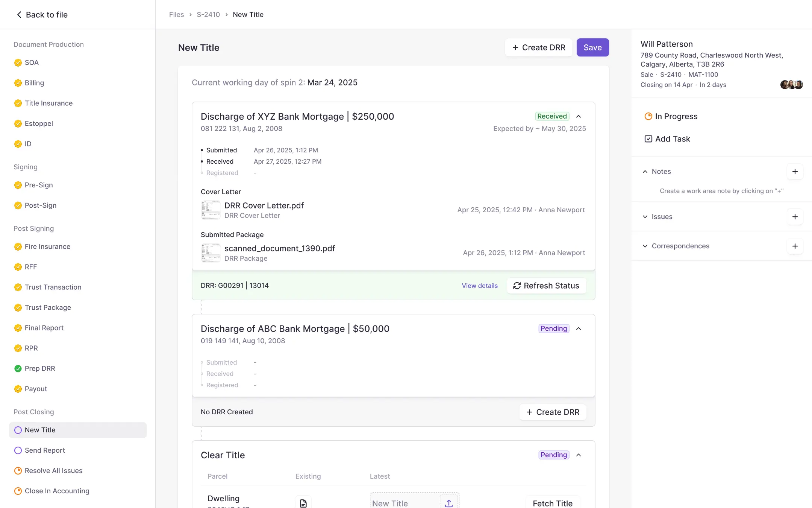
Task: Select the New Title status circle
Action: 18,430
